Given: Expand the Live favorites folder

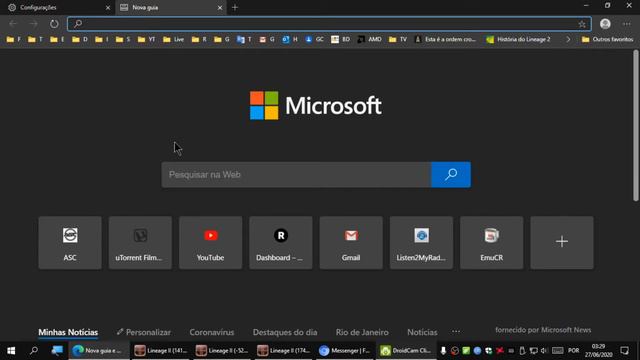Looking at the screenshot, I should point(173,39).
